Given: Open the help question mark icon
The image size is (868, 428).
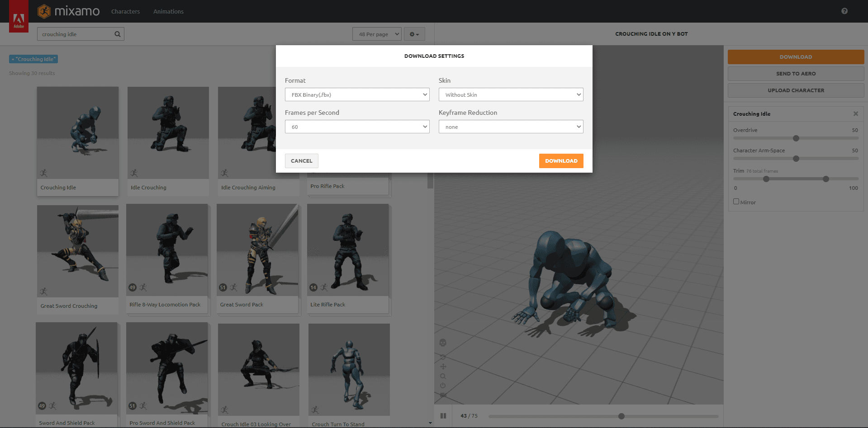Looking at the screenshot, I should click(844, 11).
